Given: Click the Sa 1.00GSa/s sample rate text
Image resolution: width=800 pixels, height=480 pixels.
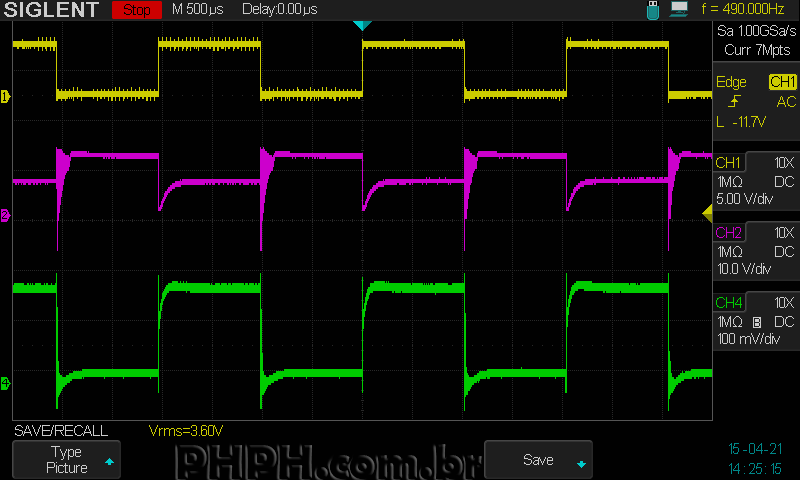Looking at the screenshot, I should pyautogui.click(x=756, y=31).
